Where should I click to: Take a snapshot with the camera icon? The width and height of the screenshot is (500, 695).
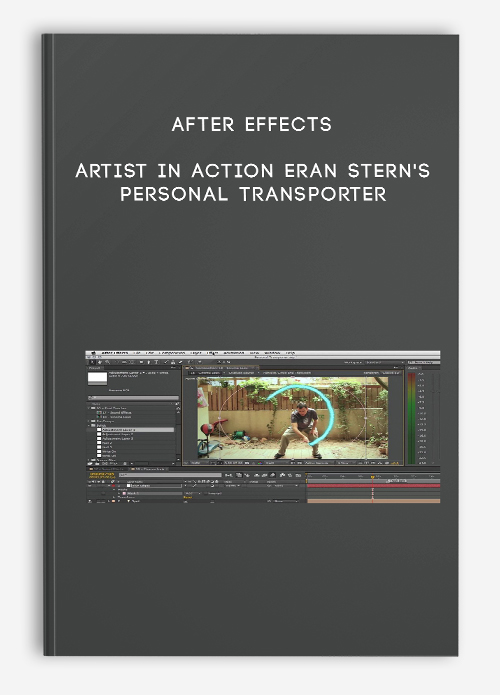click(247, 463)
